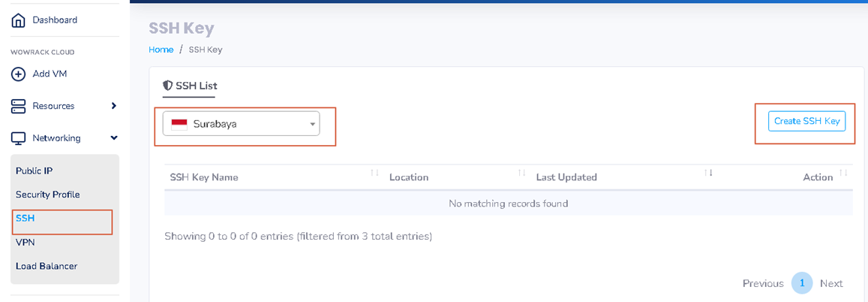Sort by Action column arrows
The width and height of the screenshot is (868, 302).
click(843, 174)
